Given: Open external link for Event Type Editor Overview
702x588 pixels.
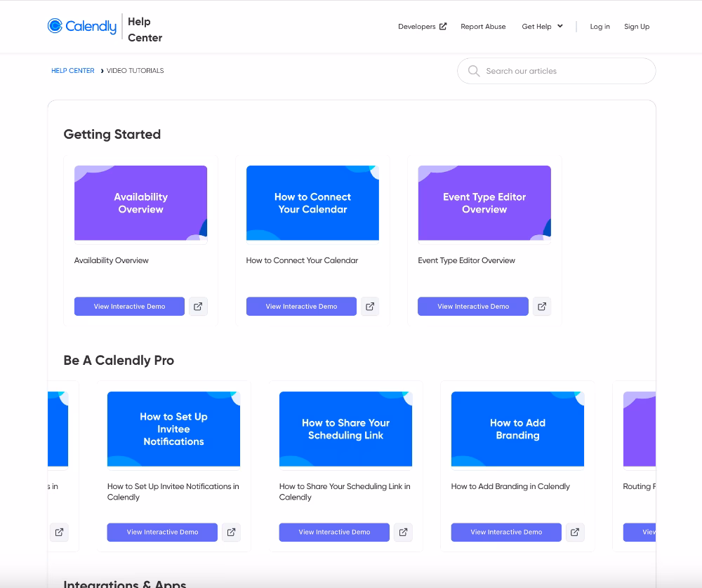Looking at the screenshot, I should (541, 306).
